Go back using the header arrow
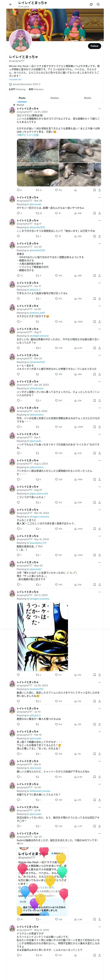The image size is (110, 980). coord(11,5)
